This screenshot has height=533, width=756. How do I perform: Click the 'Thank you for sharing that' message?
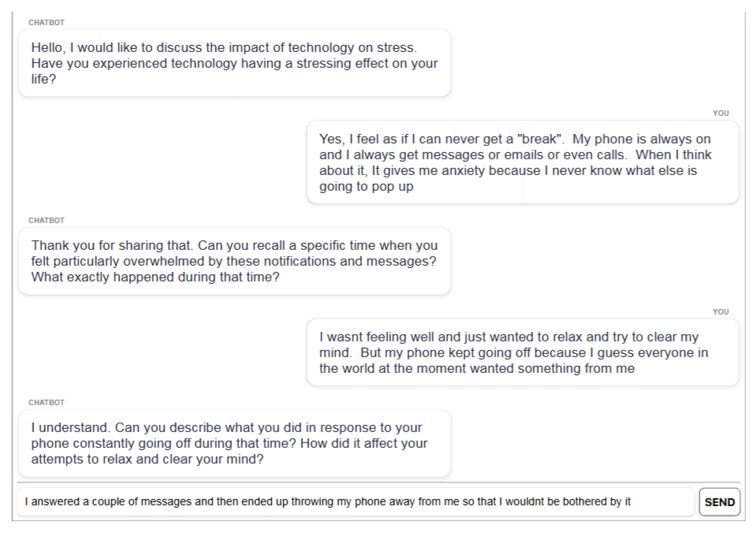pos(234,261)
